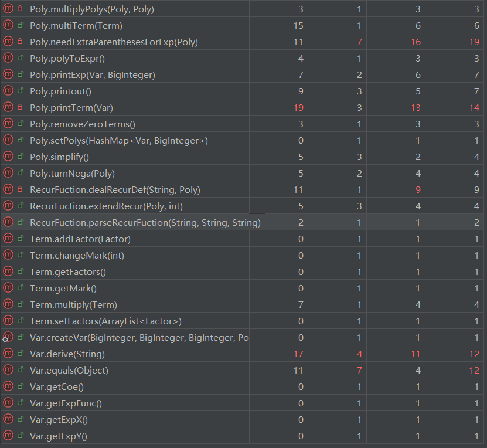Select the Poly.printout() method name
The image size is (487, 448).
pyautogui.click(x=60, y=91)
